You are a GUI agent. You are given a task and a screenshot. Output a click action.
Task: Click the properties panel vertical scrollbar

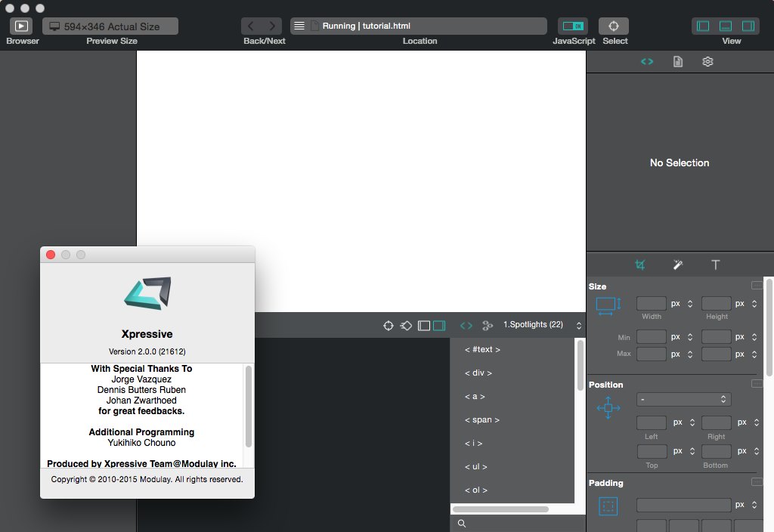[x=769, y=328]
